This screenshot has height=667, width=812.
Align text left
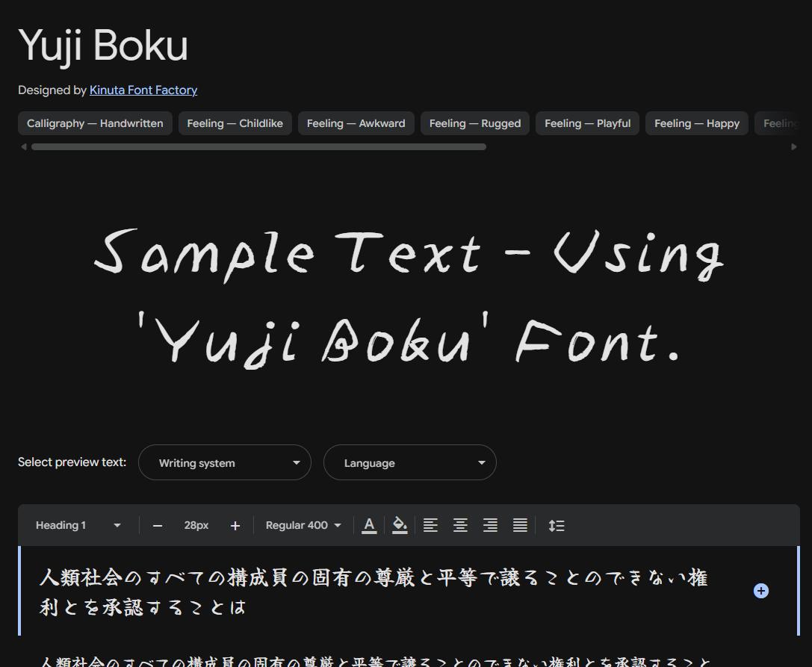tap(430, 526)
